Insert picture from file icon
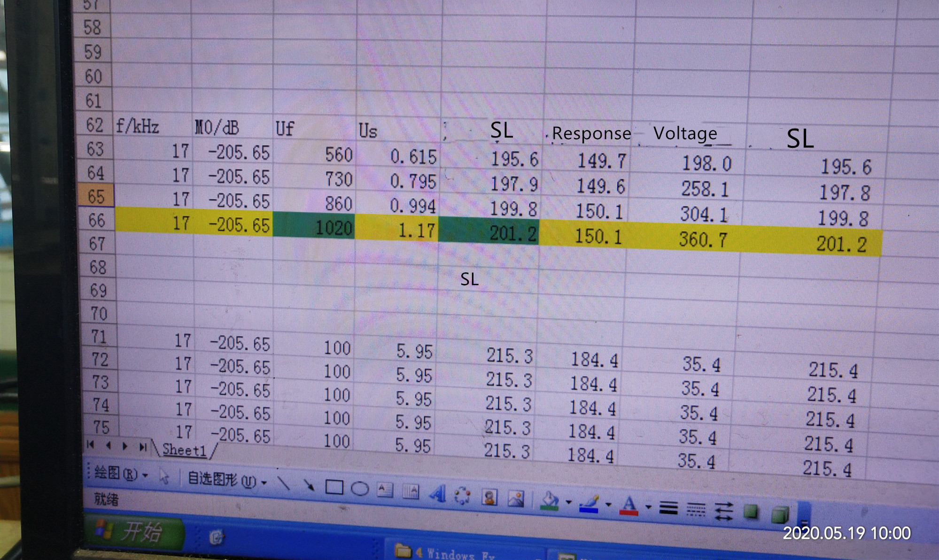 [516, 499]
